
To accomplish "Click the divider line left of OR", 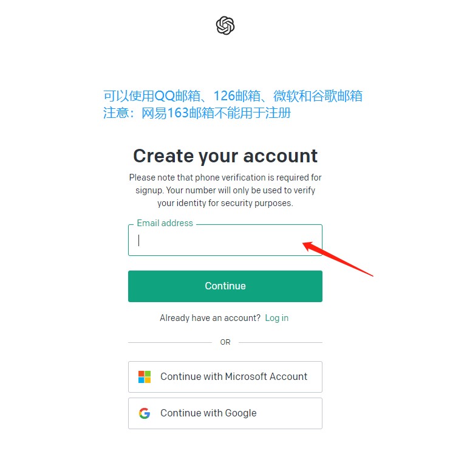I will [x=170, y=342].
